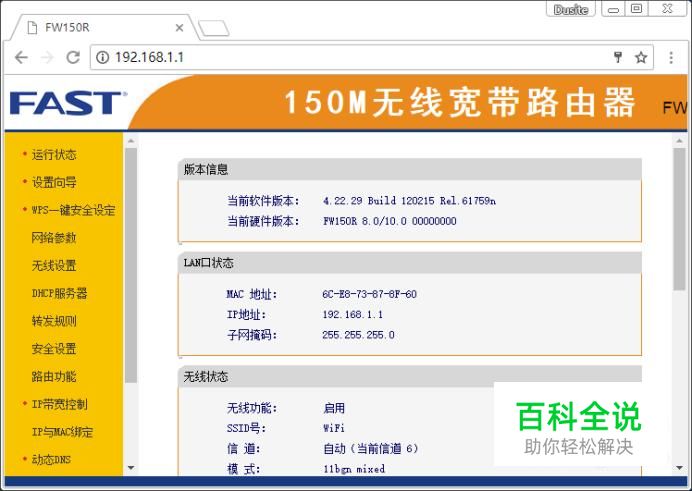Click the SSID value WiFi
Viewport: 692px width, 491px height.
(x=334, y=428)
